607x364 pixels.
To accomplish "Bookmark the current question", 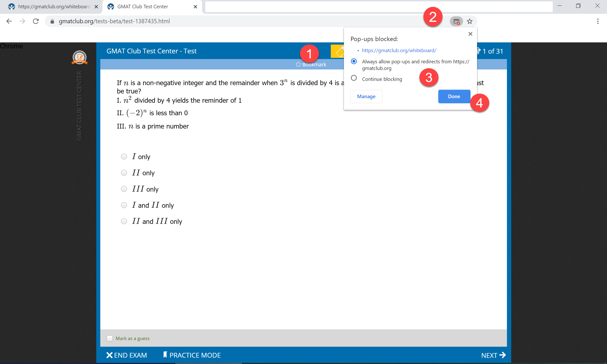I will pyautogui.click(x=311, y=64).
